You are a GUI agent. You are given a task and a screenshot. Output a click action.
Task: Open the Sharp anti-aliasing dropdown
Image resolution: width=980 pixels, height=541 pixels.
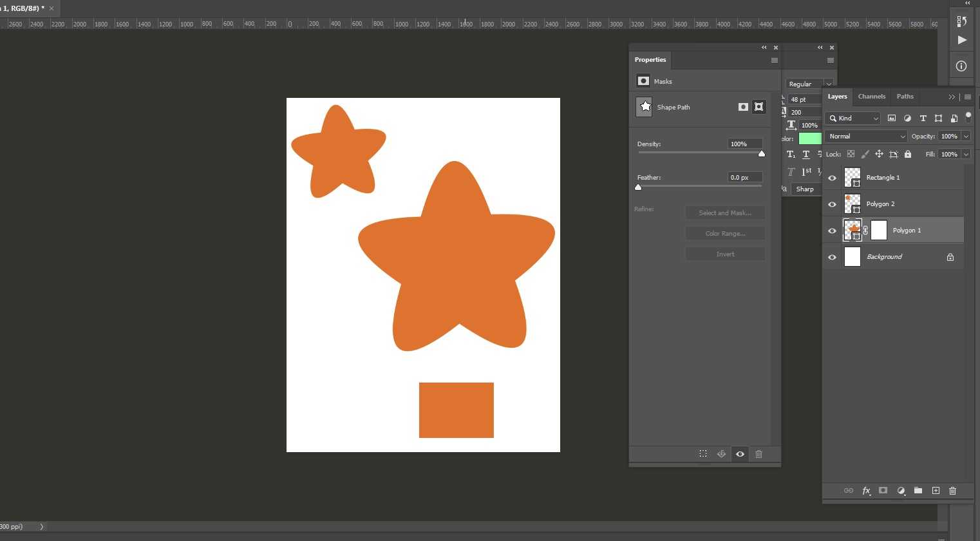[807, 189]
